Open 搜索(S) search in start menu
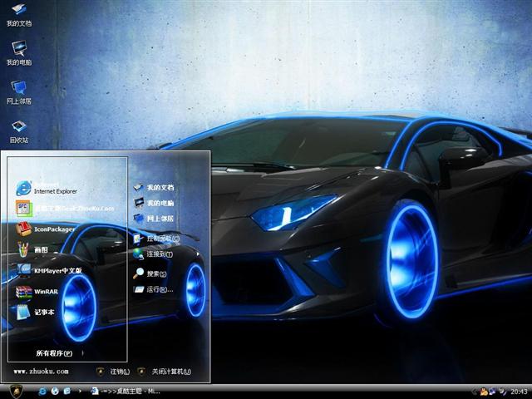Viewport: 532px width, 399px height. (150, 273)
